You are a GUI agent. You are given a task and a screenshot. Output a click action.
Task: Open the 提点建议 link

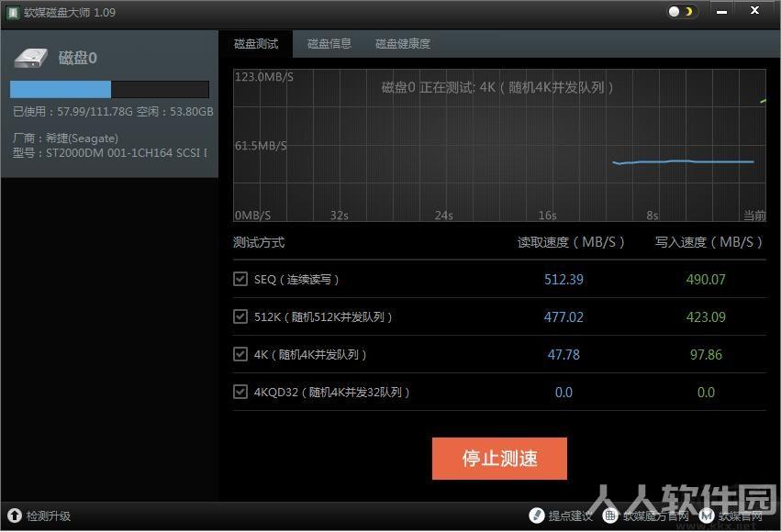[x=570, y=516]
